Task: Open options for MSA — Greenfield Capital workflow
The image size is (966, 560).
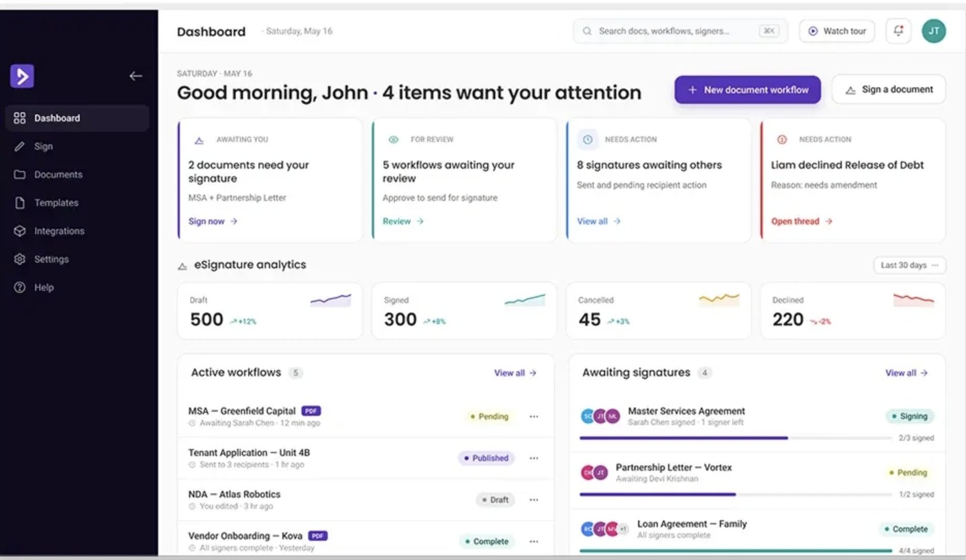Action: 534,416
